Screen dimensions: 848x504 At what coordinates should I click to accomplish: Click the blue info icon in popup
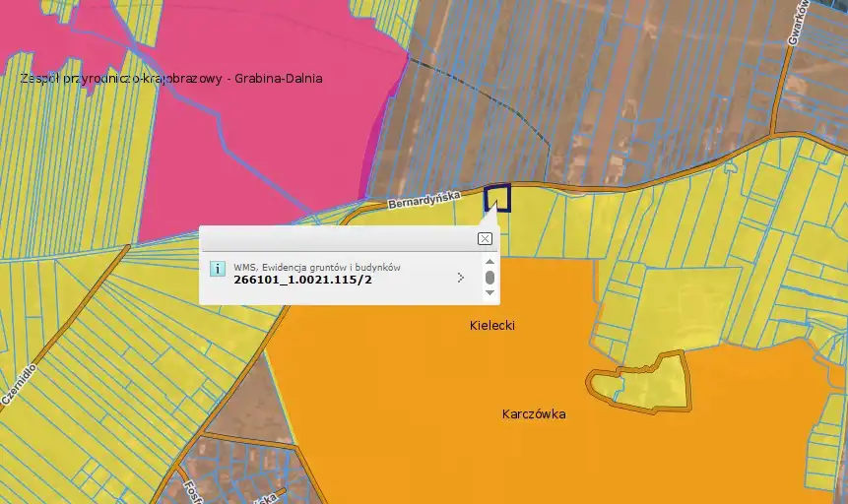click(217, 269)
